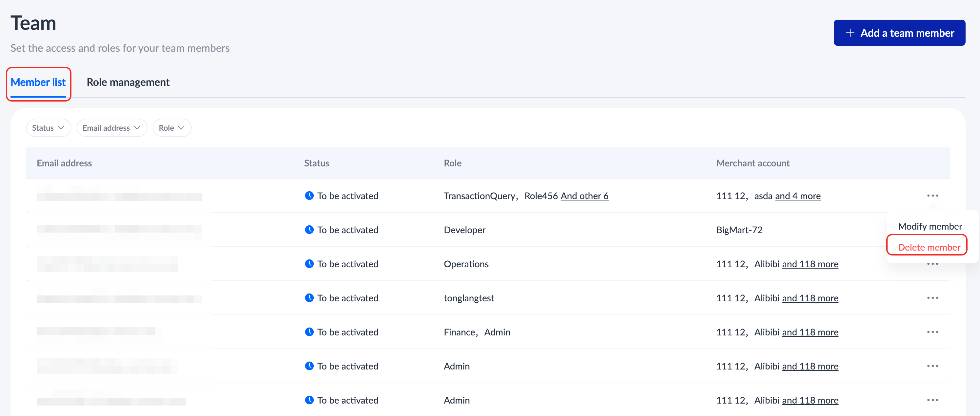The height and width of the screenshot is (416, 980).
Task: Switch to the Role management tab
Action: [128, 82]
